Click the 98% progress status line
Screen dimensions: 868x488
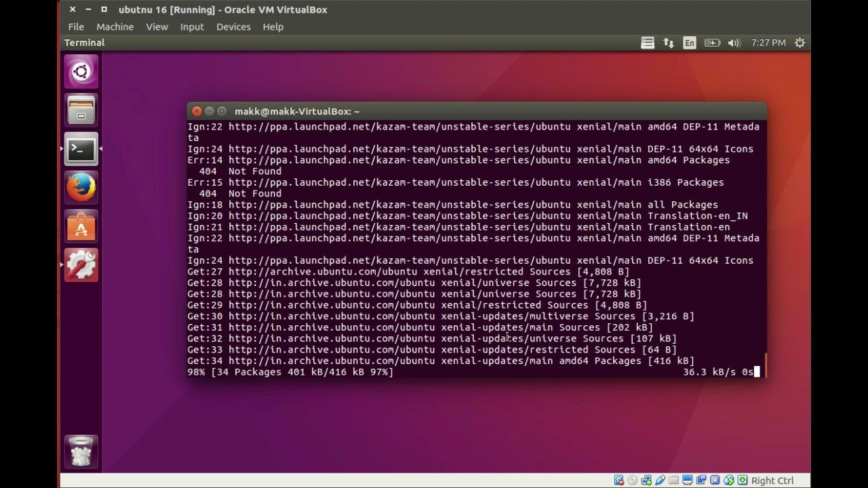coord(290,372)
